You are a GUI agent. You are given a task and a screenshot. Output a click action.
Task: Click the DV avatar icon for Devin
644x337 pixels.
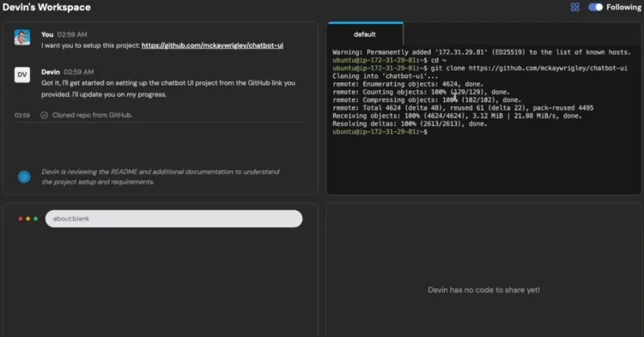coord(22,75)
